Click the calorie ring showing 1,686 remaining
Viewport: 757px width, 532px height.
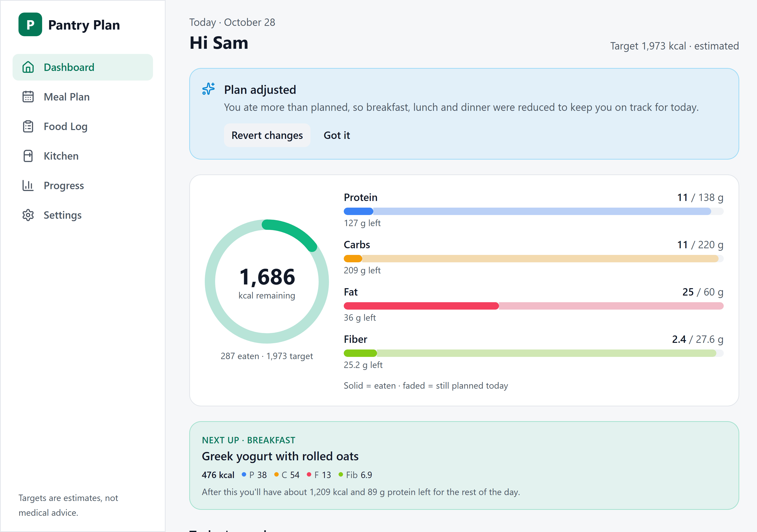[x=267, y=282]
